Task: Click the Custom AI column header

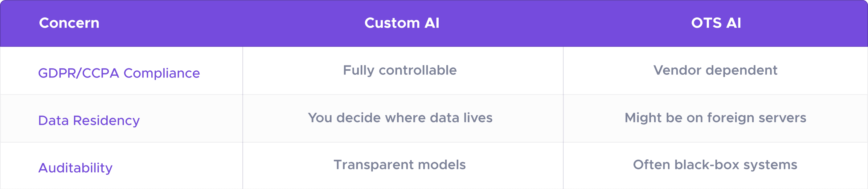Action: pyautogui.click(x=402, y=23)
